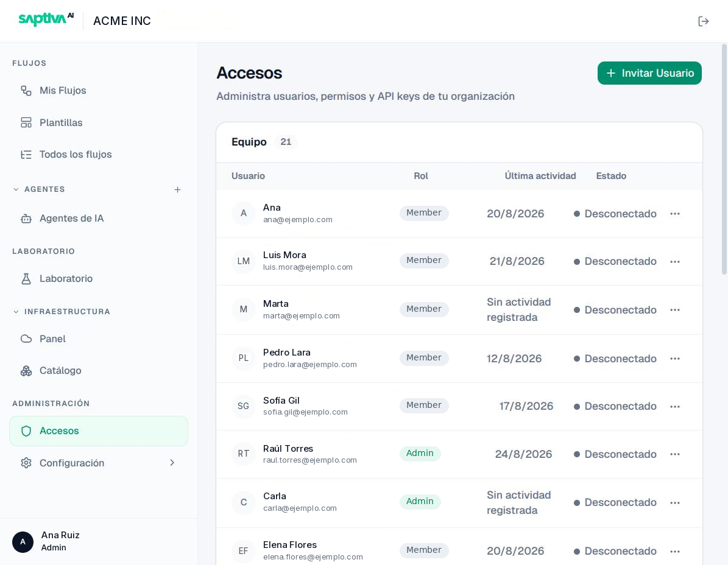This screenshot has height=565, width=728.
Task: Click Desconectado status for Marta
Action: coord(615,310)
